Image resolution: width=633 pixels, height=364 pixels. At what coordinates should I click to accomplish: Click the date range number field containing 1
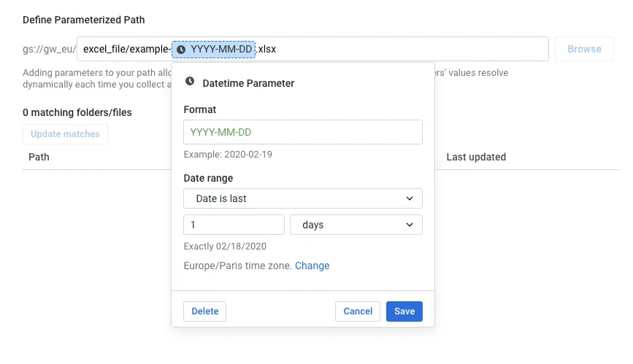pos(233,225)
